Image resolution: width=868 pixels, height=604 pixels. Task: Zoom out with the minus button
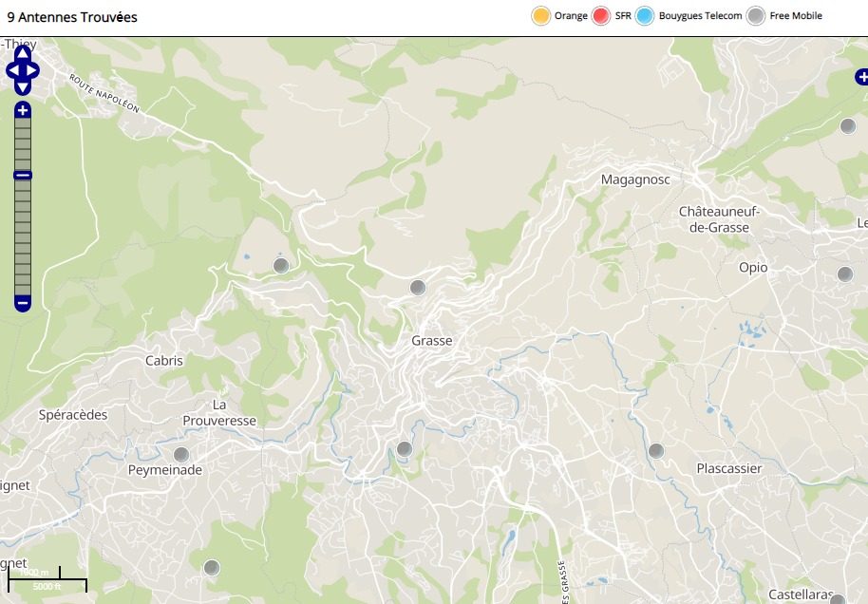pyautogui.click(x=23, y=304)
